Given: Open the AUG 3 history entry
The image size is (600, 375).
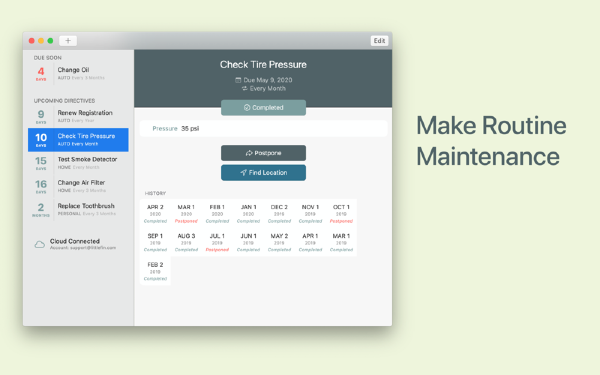Looking at the screenshot, I should click(x=186, y=242).
